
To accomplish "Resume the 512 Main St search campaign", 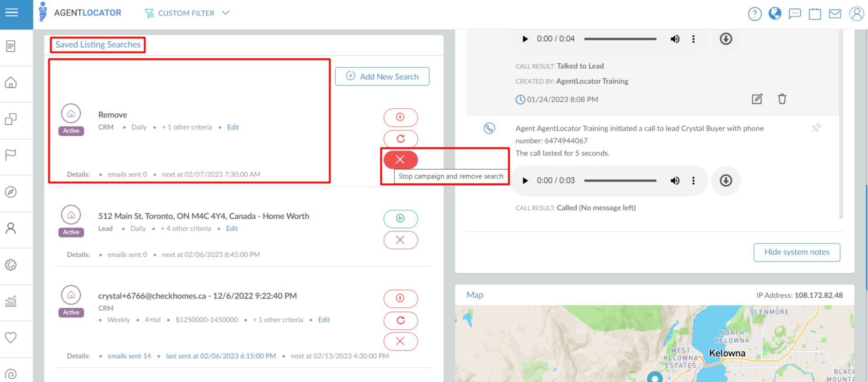I will pyautogui.click(x=400, y=218).
